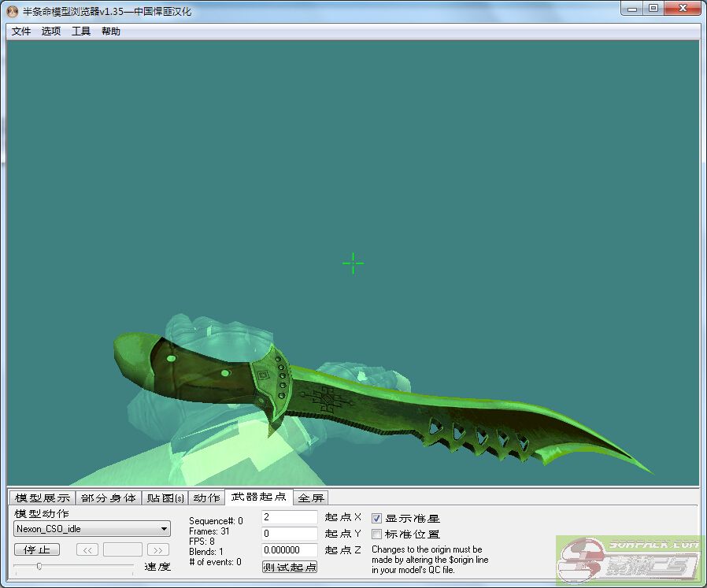Screen dimensions: 707x588
Task: Switch to the 贴图(s) tab
Action: pos(165,497)
